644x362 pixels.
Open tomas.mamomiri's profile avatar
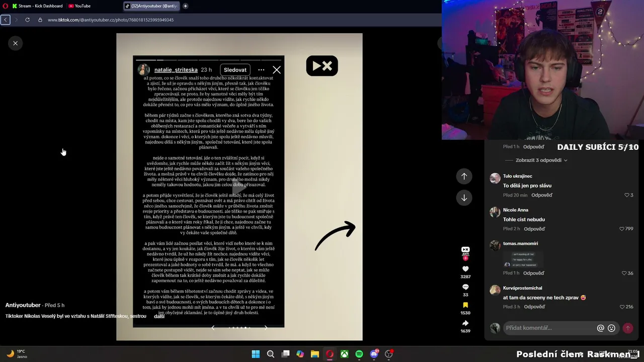point(495,245)
